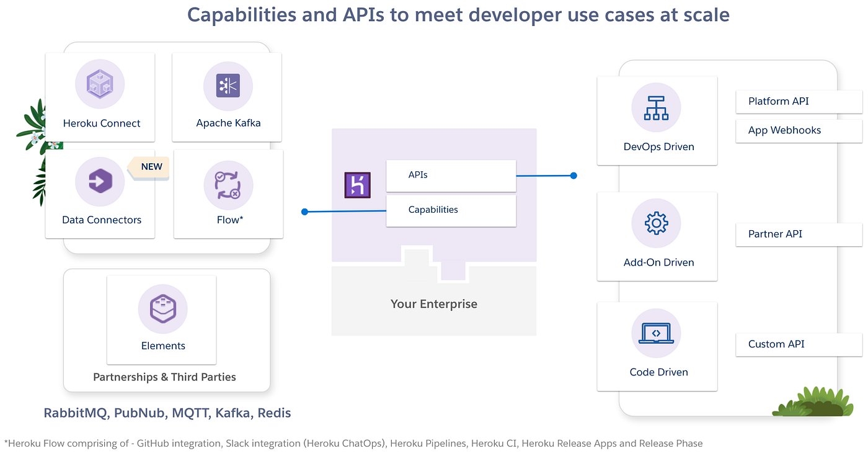Click the DevOps Driven hierarchy icon
Viewport: 868px width, 456px height.
click(x=656, y=108)
